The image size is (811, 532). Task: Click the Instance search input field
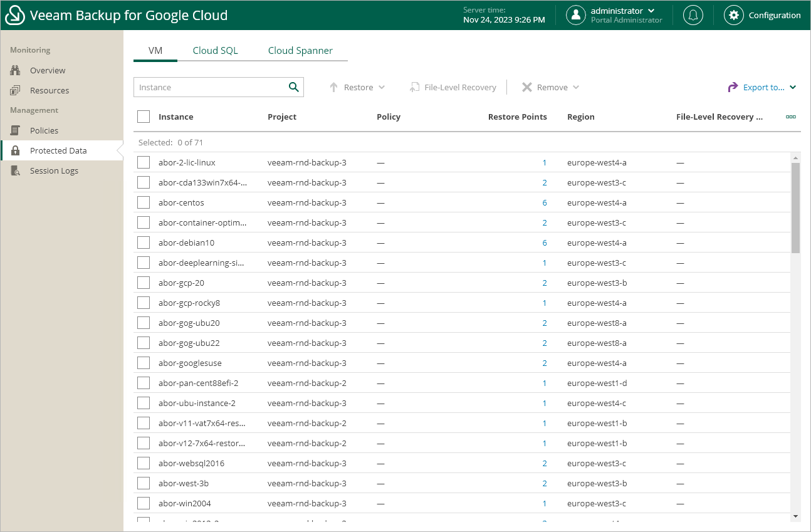[210, 87]
